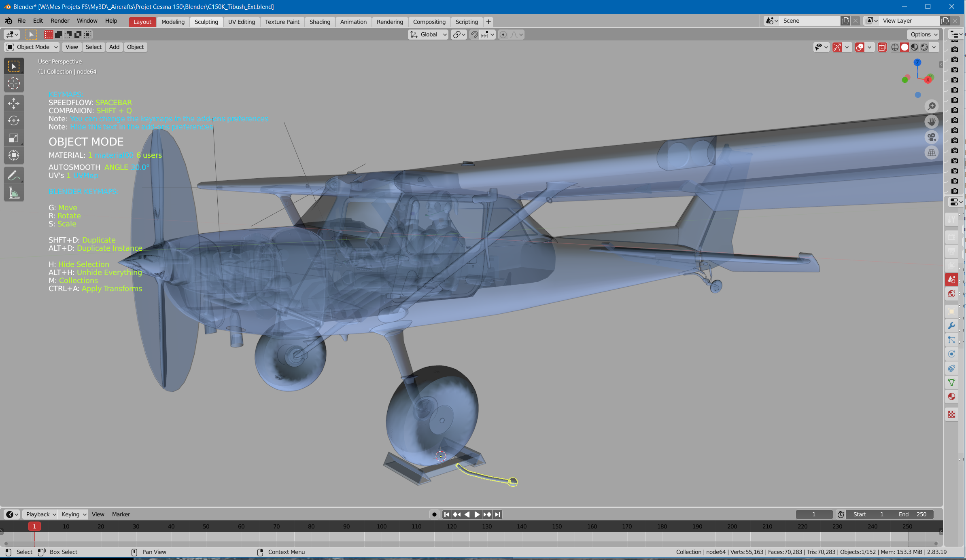
Task: Toggle camera view with camera gizmo
Action: tap(932, 137)
